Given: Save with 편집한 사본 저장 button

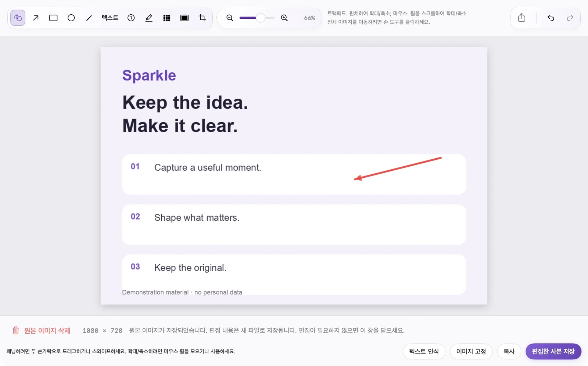Looking at the screenshot, I should [x=553, y=351].
